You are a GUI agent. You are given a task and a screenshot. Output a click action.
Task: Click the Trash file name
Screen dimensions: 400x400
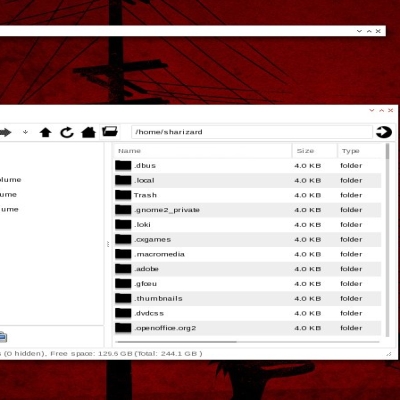pos(145,195)
